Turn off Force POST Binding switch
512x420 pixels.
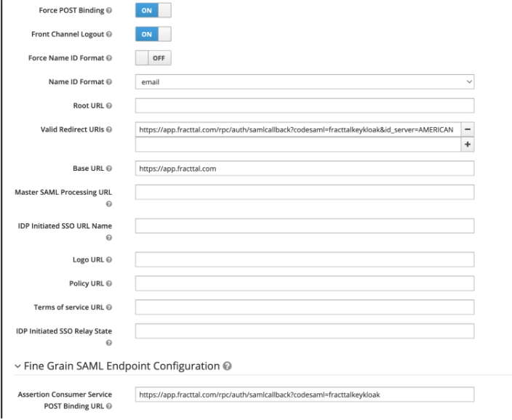pos(153,10)
